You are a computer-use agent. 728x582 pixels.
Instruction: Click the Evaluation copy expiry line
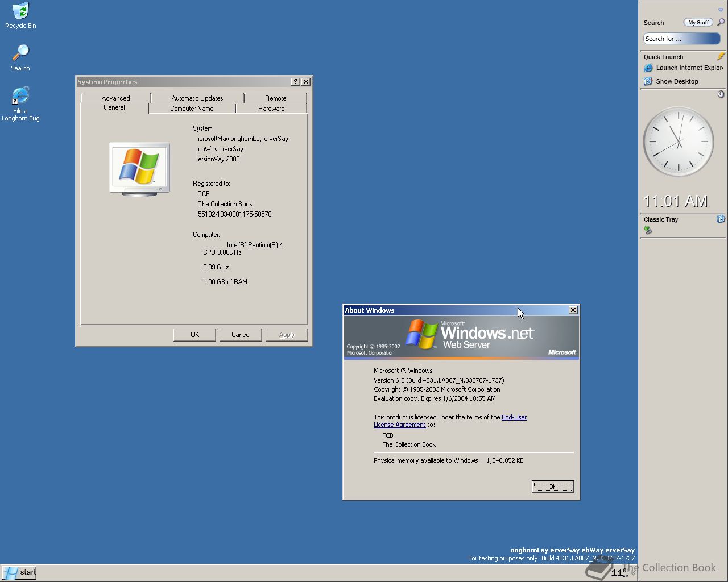point(435,398)
